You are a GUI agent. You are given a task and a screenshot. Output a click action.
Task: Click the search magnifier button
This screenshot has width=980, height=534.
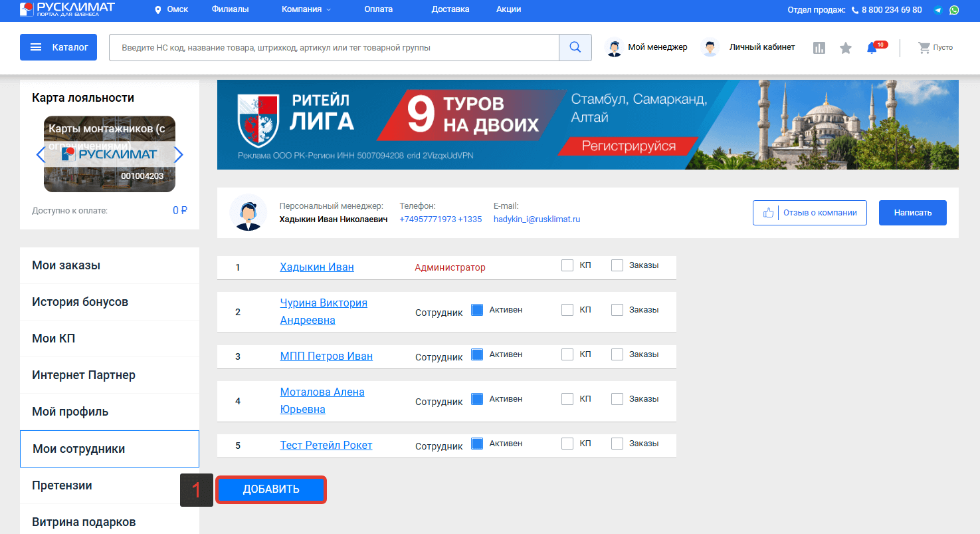point(575,47)
